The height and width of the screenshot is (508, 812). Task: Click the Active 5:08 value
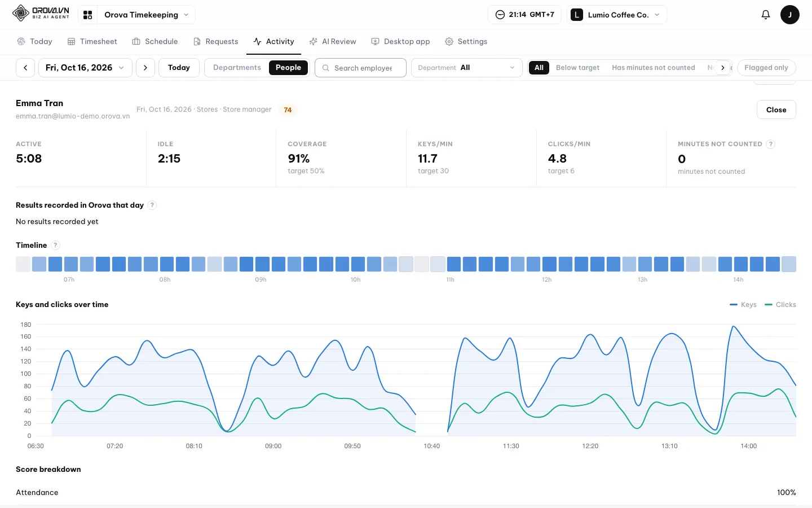[x=29, y=159]
